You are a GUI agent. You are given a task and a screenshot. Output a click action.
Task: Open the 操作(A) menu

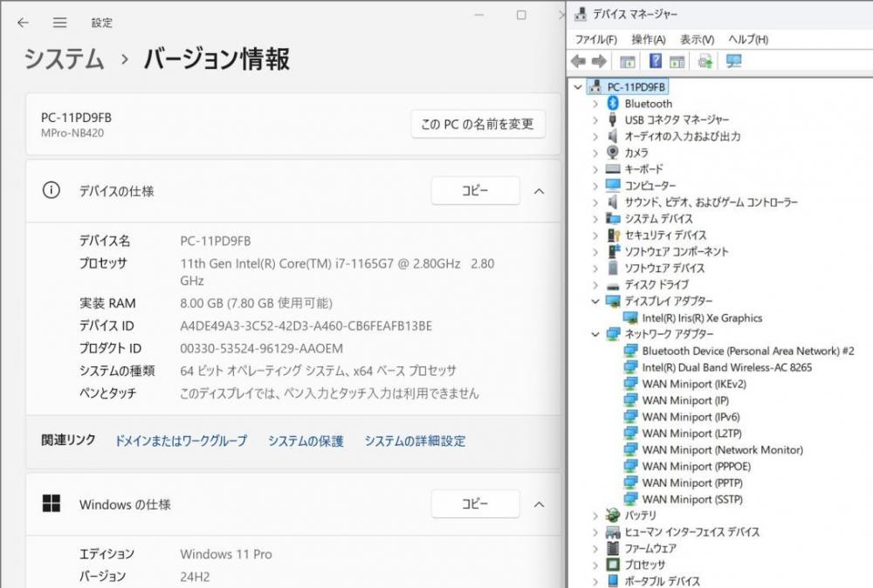(x=648, y=39)
